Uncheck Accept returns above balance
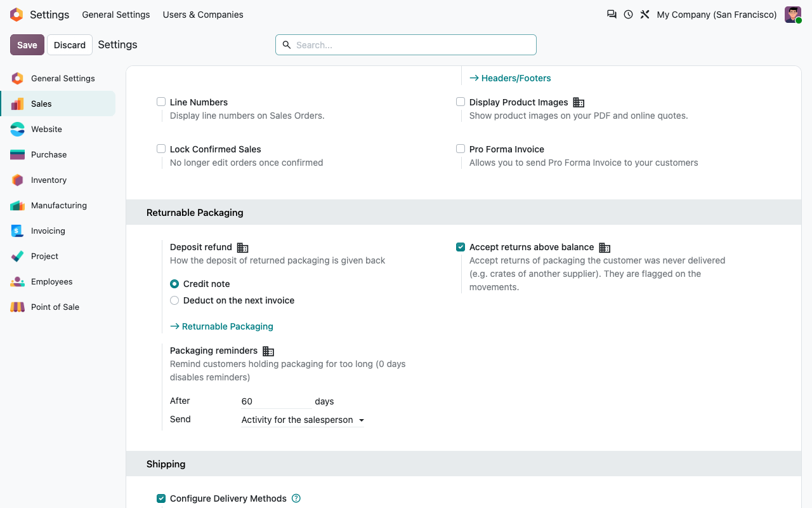 (461, 247)
